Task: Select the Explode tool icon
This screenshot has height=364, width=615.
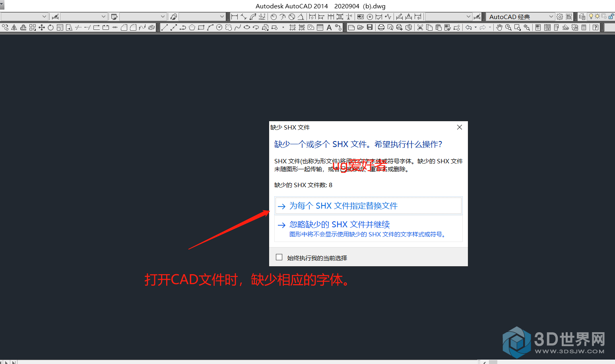Action: pos(151,27)
